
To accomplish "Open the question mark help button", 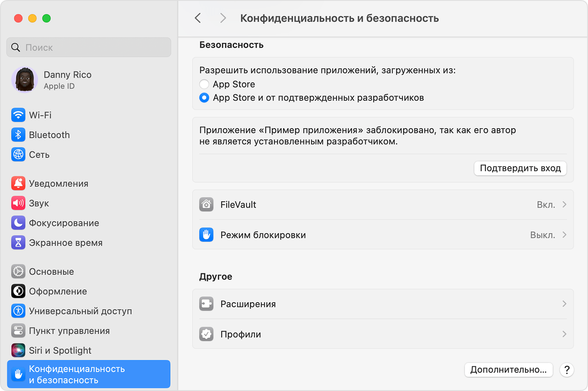I will pos(567,370).
